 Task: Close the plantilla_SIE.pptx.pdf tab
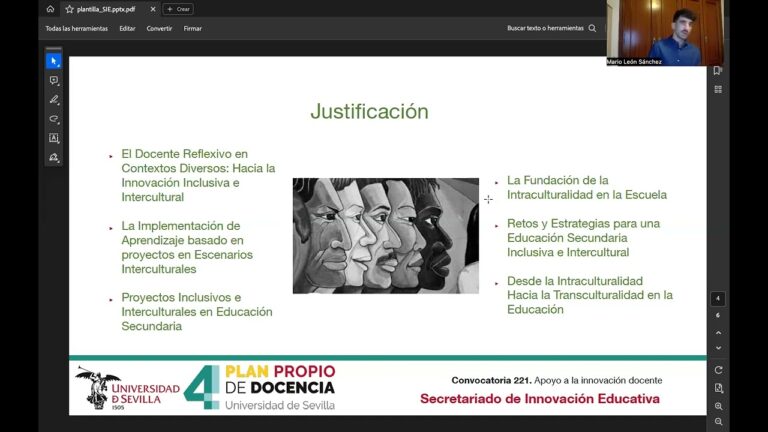pyautogui.click(x=153, y=9)
